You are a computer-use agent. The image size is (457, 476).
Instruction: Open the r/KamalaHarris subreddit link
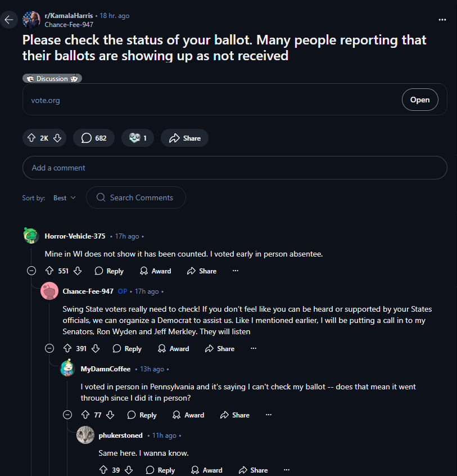[x=67, y=16]
